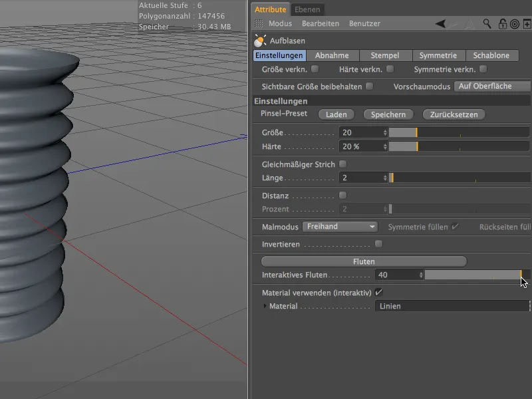Click the Polygonanzahl : 147456 readout

182,16
